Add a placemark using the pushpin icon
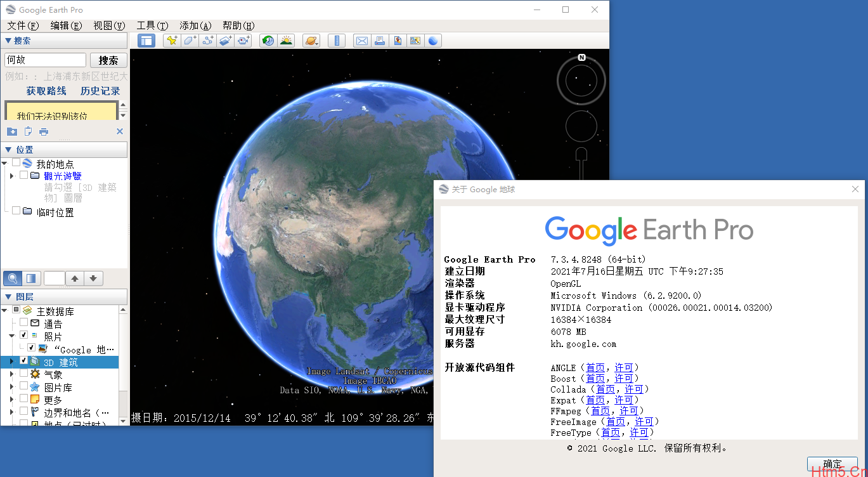This screenshot has width=868, height=477. coord(171,41)
